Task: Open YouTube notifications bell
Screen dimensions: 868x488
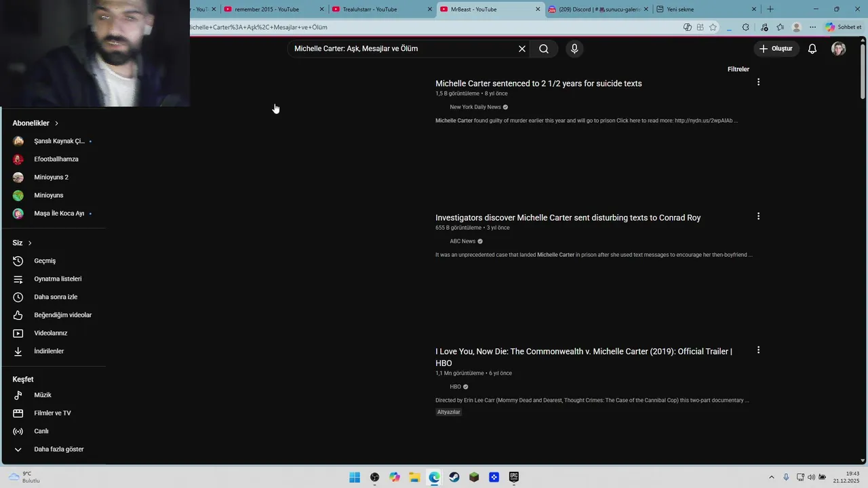Action: pos(812,49)
